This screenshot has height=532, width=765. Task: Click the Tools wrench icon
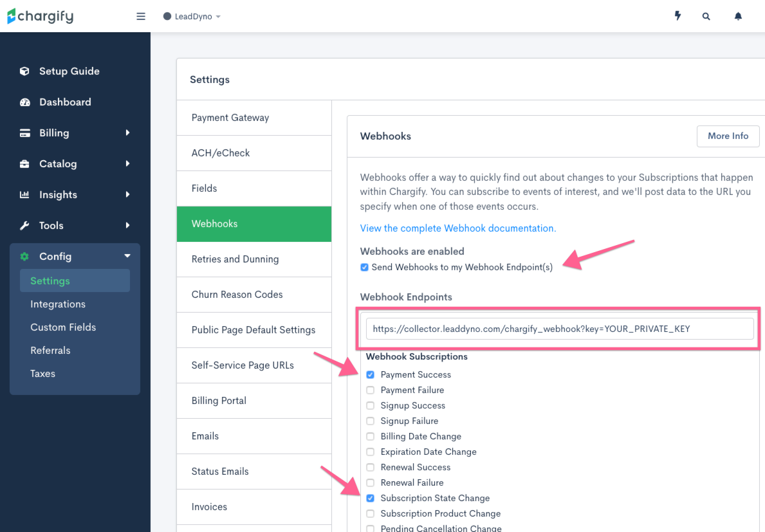coord(24,225)
